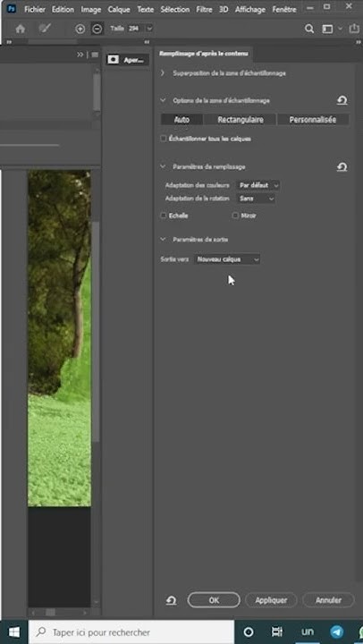
Task: Collapse Paramètres de sortie section
Action: pos(163,239)
